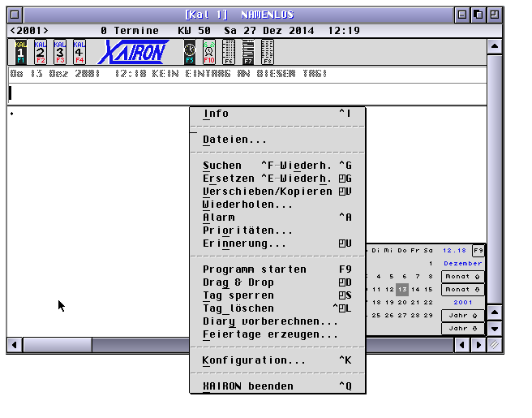Select day 5 in mini calendar

click(x=391, y=277)
